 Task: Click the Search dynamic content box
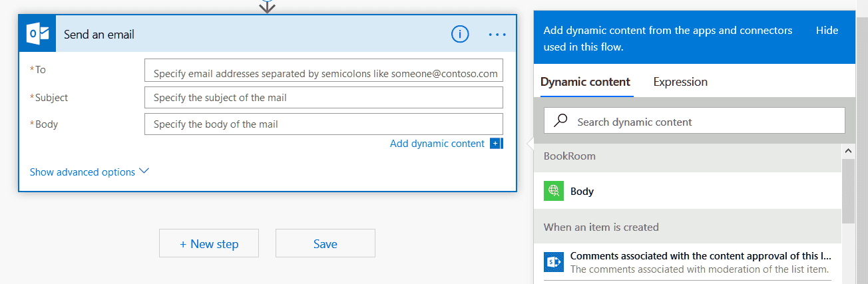[694, 121]
